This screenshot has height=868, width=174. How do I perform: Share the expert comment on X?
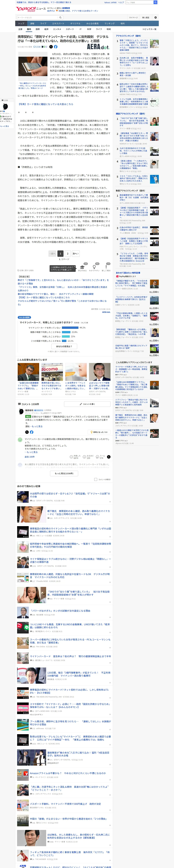(x=27, y=432)
